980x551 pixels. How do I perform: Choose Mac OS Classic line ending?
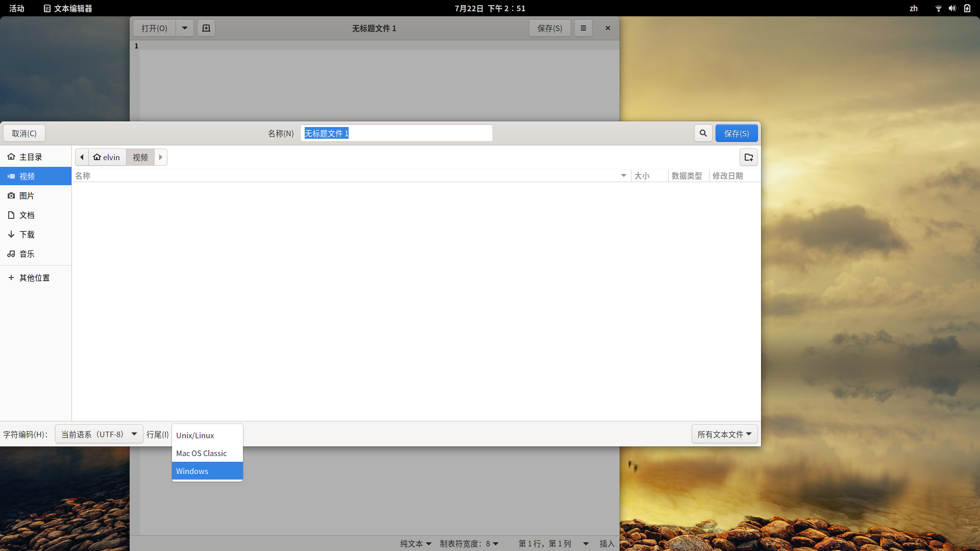point(207,453)
